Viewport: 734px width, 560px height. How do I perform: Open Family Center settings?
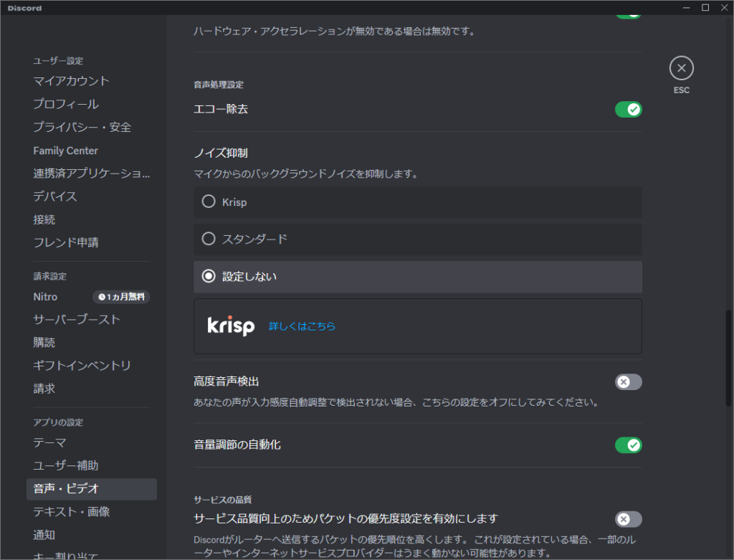click(x=65, y=150)
